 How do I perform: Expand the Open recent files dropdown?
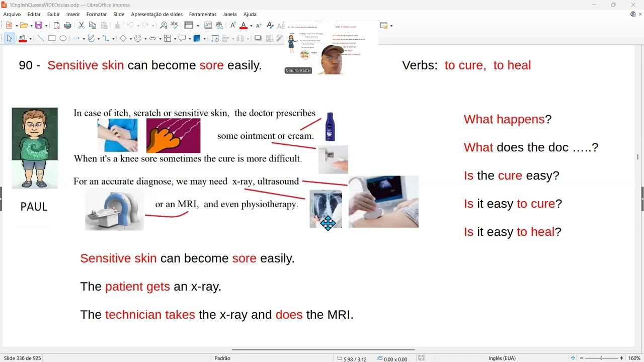click(31, 26)
